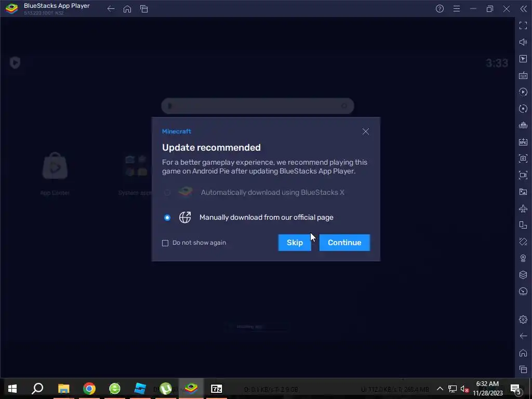Click the sidebar bottom back arrow
Screen dimensions: 532x399
[523, 336]
